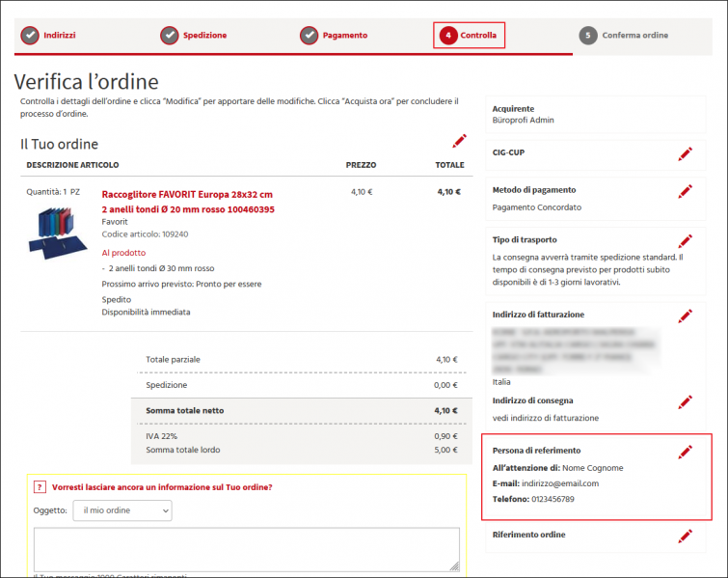Click the Indirizzi step checkmark icon
The image size is (728, 578).
coord(30,36)
